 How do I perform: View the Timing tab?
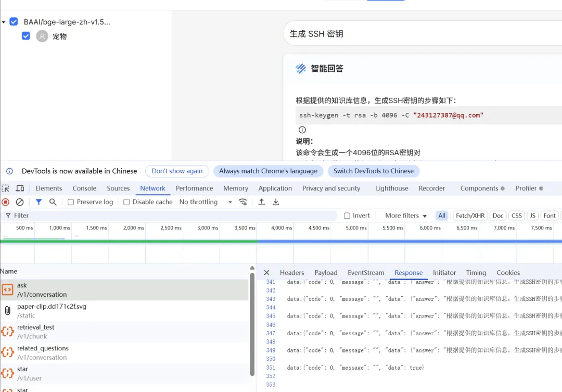pos(476,273)
